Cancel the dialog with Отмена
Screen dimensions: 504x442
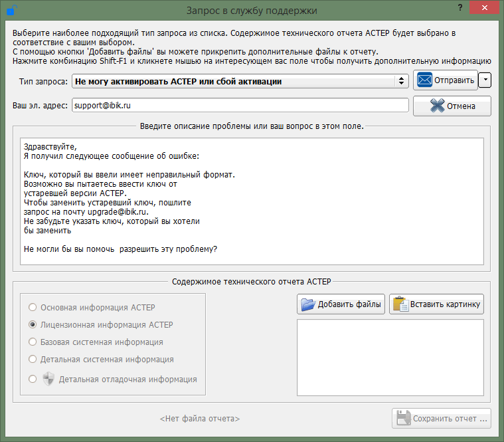point(452,106)
